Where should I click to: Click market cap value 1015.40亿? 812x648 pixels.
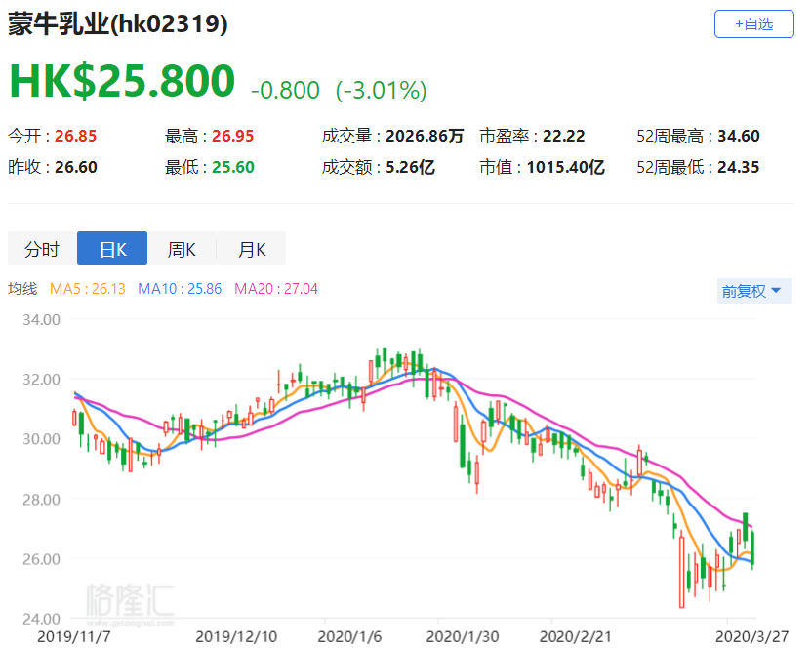[565, 167]
